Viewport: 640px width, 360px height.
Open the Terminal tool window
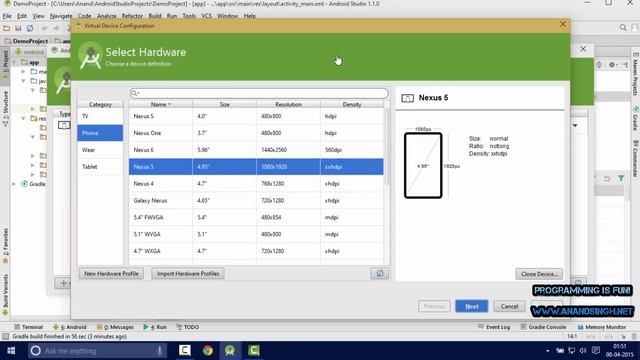pyautogui.click(x=28, y=327)
